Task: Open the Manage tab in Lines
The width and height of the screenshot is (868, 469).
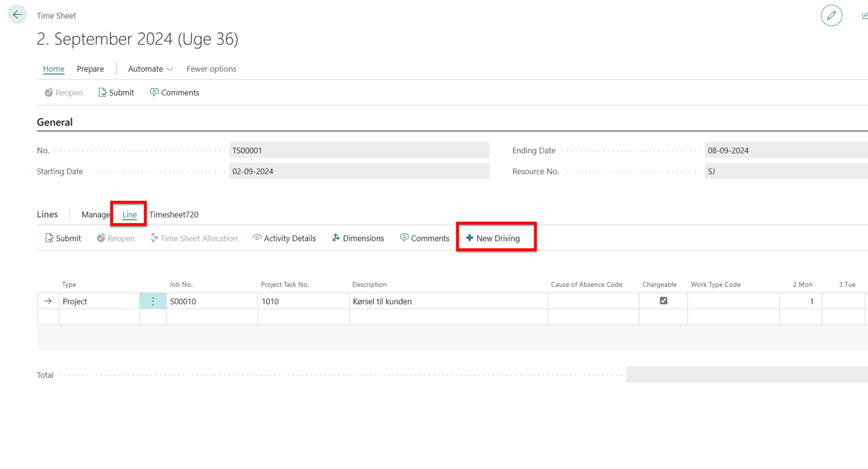Action: click(95, 214)
